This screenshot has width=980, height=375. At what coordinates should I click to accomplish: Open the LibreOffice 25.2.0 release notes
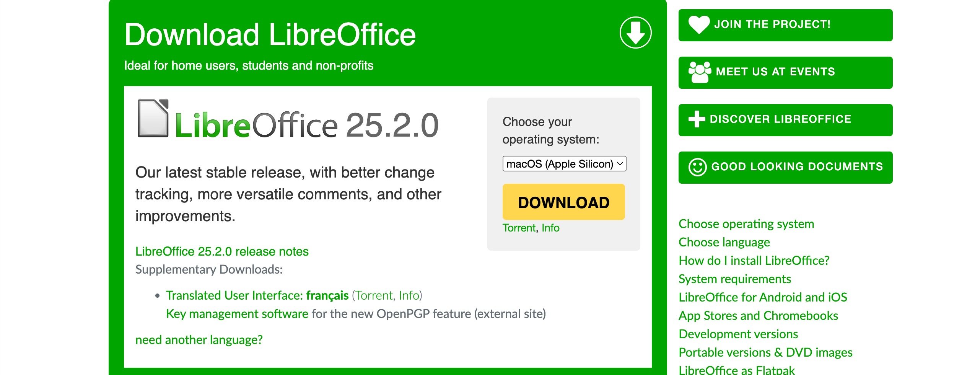point(222,251)
